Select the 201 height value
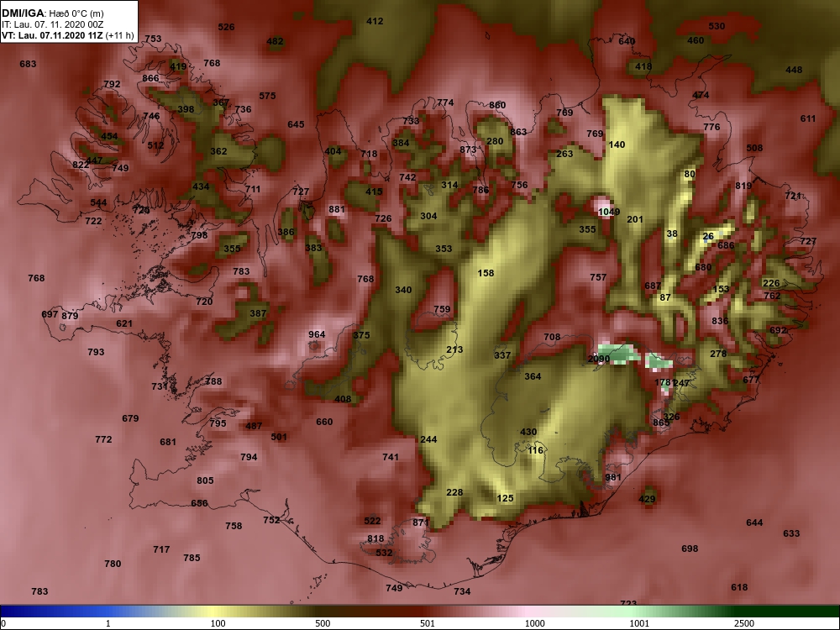This screenshot has height=630, width=840. click(x=634, y=219)
